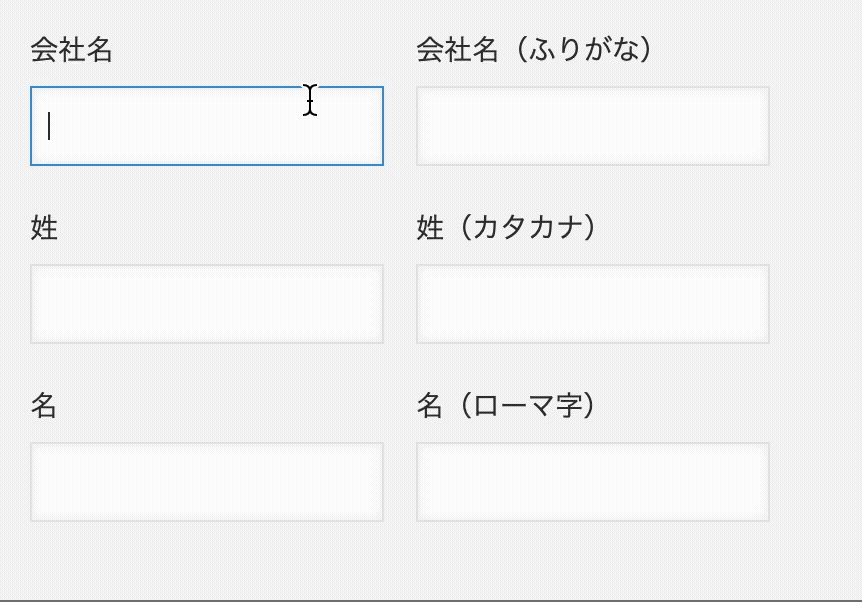Focus the 会社名(ふりがな) input box
The height and width of the screenshot is (602, 862).
(x=592, y=126)
